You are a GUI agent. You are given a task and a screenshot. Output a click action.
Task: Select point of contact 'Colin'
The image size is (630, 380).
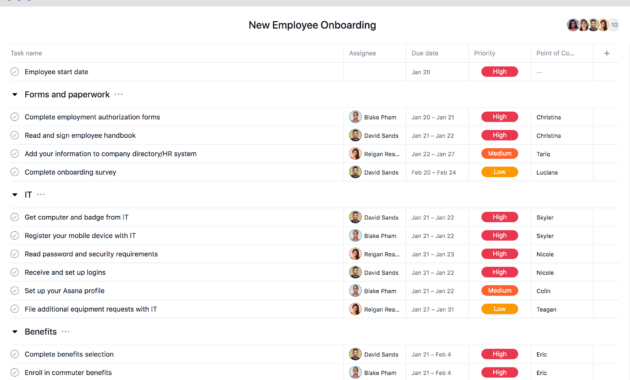click(x=543, y=291)
